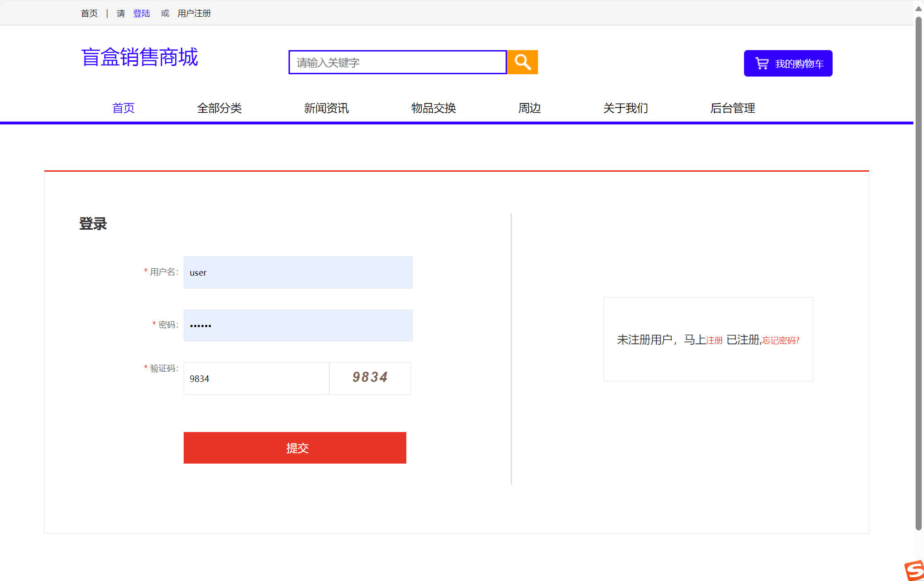The height and width of the screenshot is (581, 924).
Task: Click the shopping cart icon
Action: click(762, 64)
